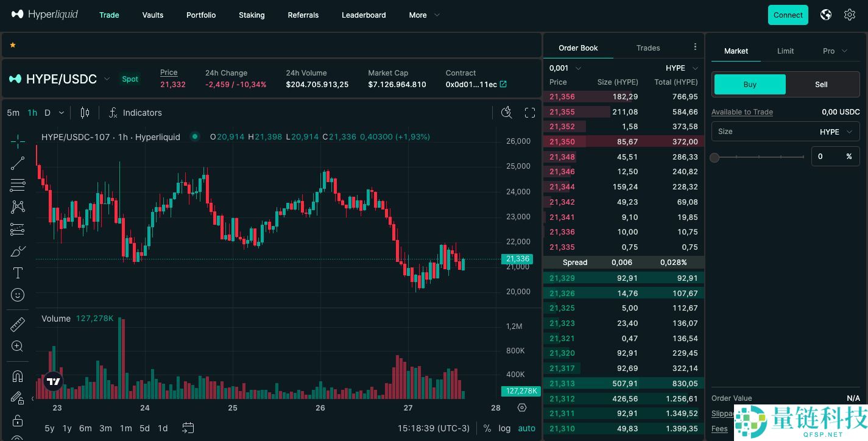Toggle the market status indicator dot
The image size is (868, 441).
pyautogui.click(x=195, y=136)
